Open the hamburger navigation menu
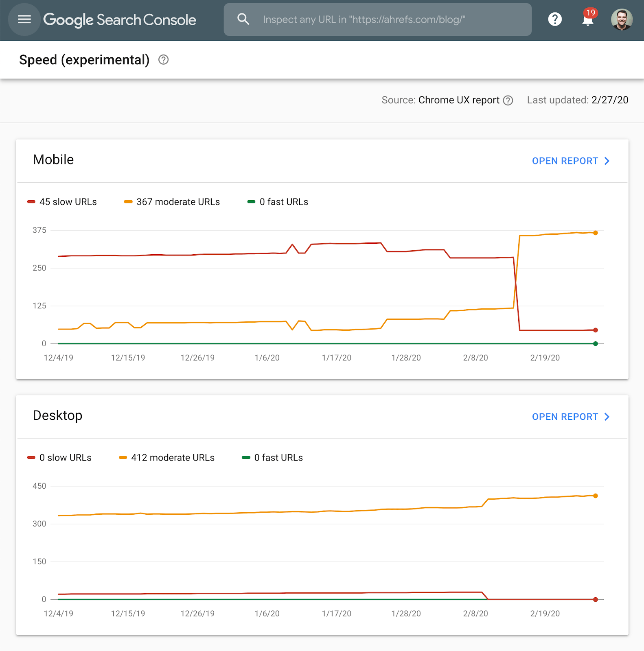The width and height of the screenshot is (644, 651). pyautogui.click(x=24, y=20)
